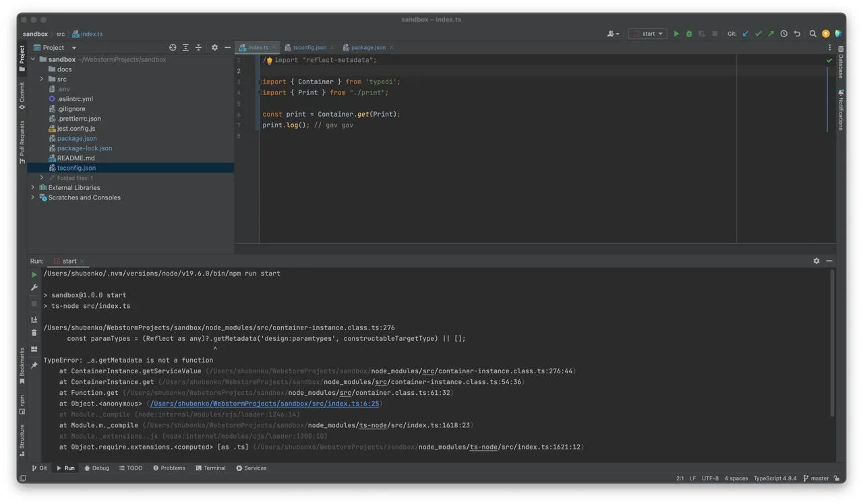Screen dimensions: 863x504
Task: Clear run console with the trash icon
Action: pyautogui.click(x=34, y=333)
